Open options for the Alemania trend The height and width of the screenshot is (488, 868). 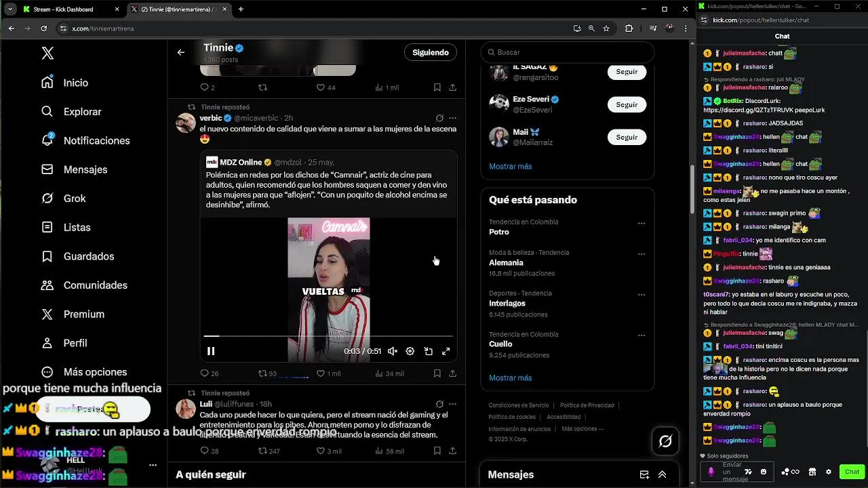(x=642, y=254)
